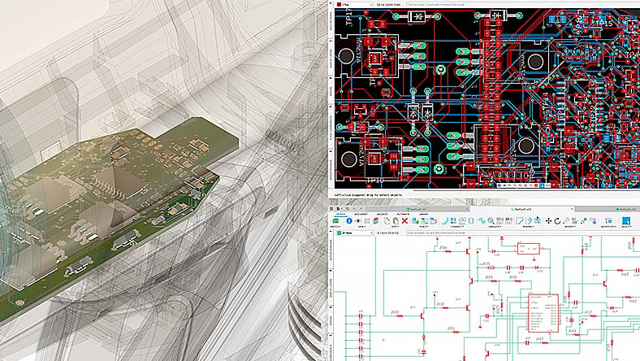Click the status hint "Left-click diagonal drag to select objects"

tap(368, 195)
